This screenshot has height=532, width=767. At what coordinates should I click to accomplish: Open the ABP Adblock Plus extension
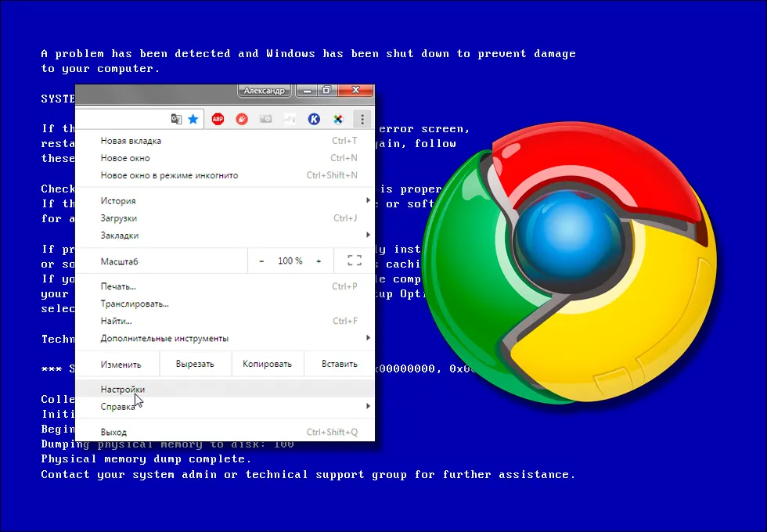click(218, 119)
